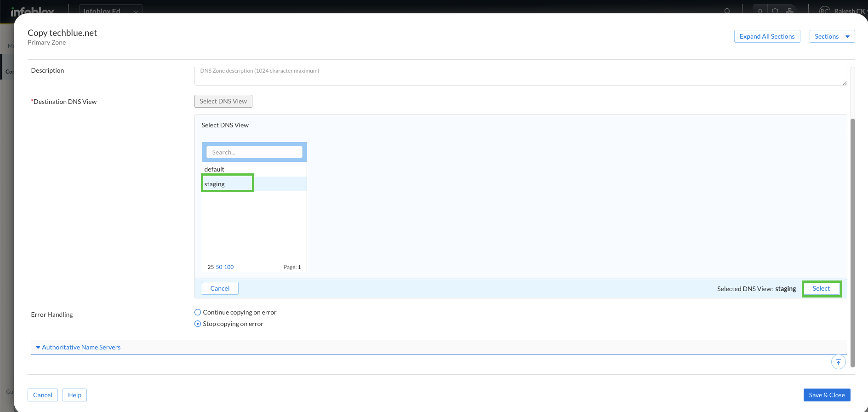Select Continue copying on error option
Image resolution: width=868 pixels, height=412 pixels.
point(198,312)
